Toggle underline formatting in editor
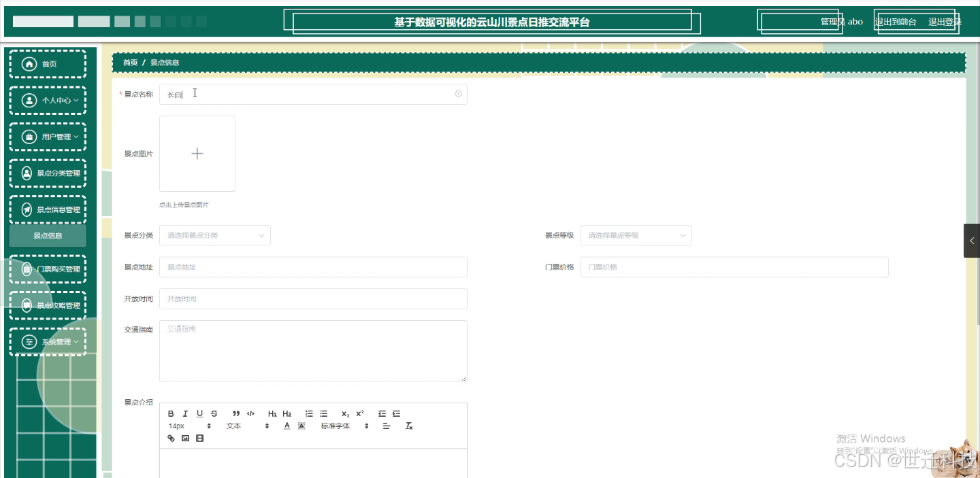The image size is (980, 478). (x=199, y=413)
